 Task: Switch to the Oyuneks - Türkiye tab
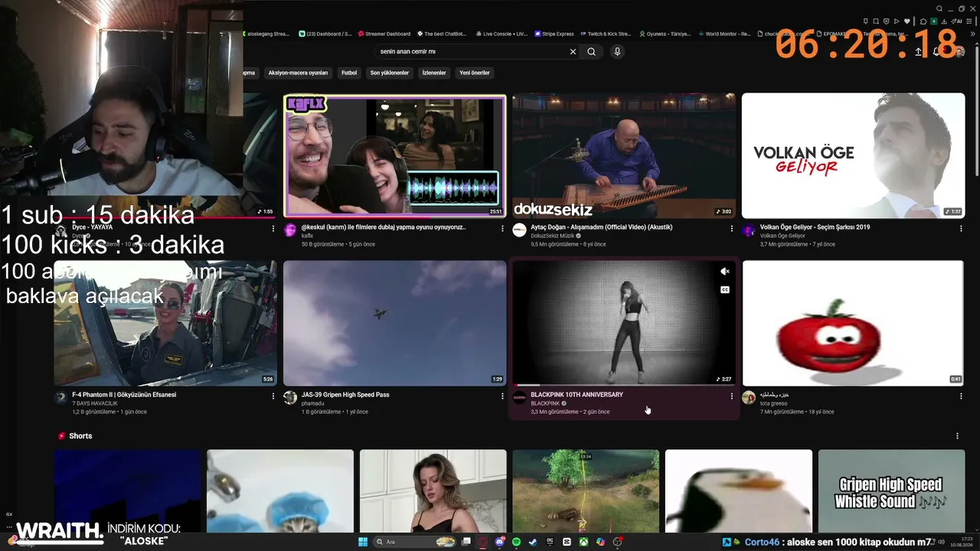(664, 34)
